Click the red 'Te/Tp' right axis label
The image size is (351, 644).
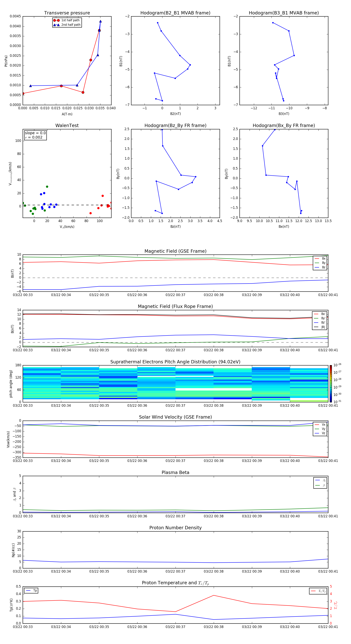pos(336,605)
